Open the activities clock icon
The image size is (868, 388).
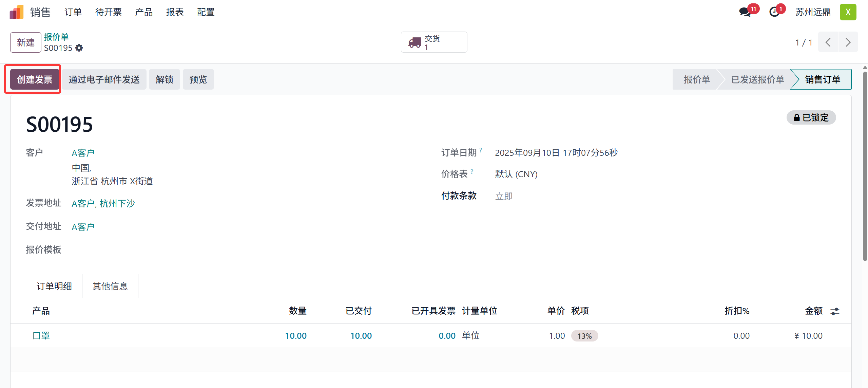coord(774,12)
